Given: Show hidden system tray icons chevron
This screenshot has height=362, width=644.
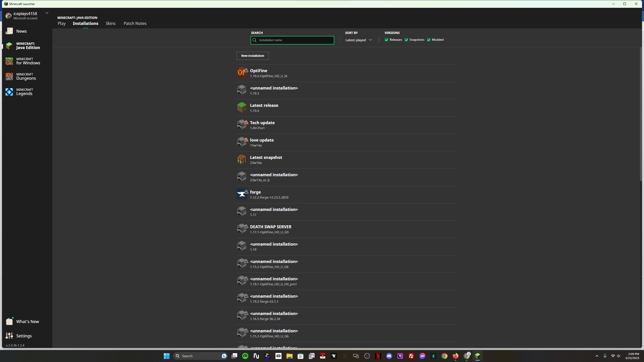Looking at the screenshot, I should tap(597, 356).
